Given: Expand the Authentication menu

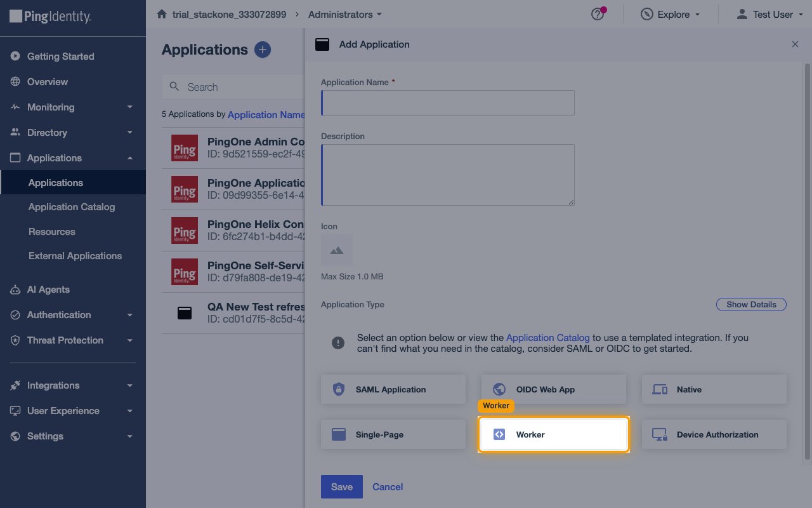Looking at the screenshot, I should click(x=129, y=315).
